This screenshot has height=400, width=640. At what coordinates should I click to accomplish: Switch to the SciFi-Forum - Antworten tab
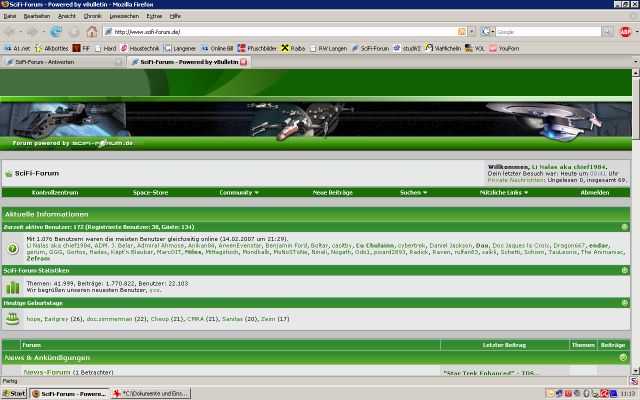[x=62, y=62]
